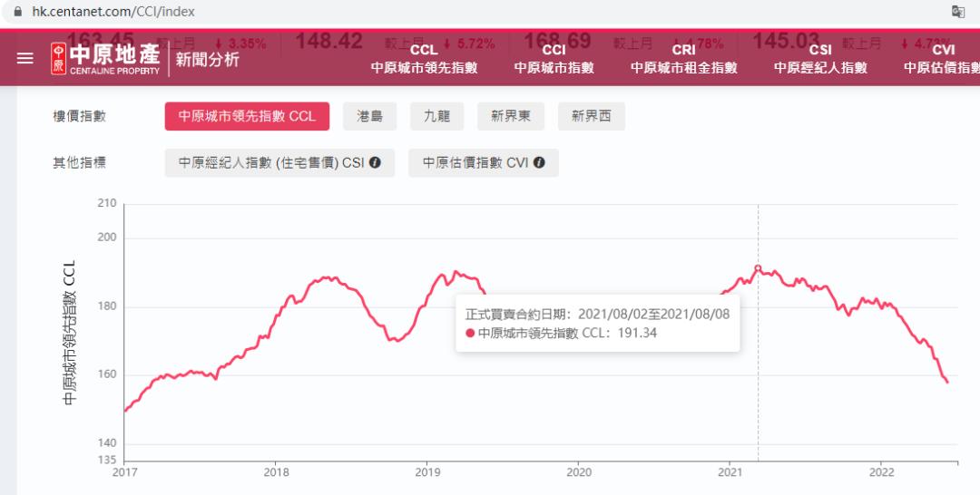
Task: Click the 180 y-axis value
Action: 107,306
